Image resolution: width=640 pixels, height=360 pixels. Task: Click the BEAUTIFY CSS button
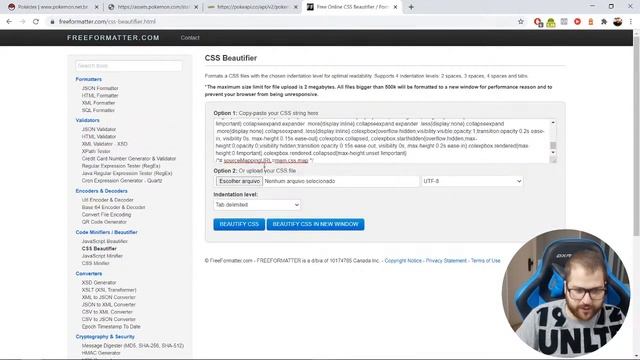(239, 224)
